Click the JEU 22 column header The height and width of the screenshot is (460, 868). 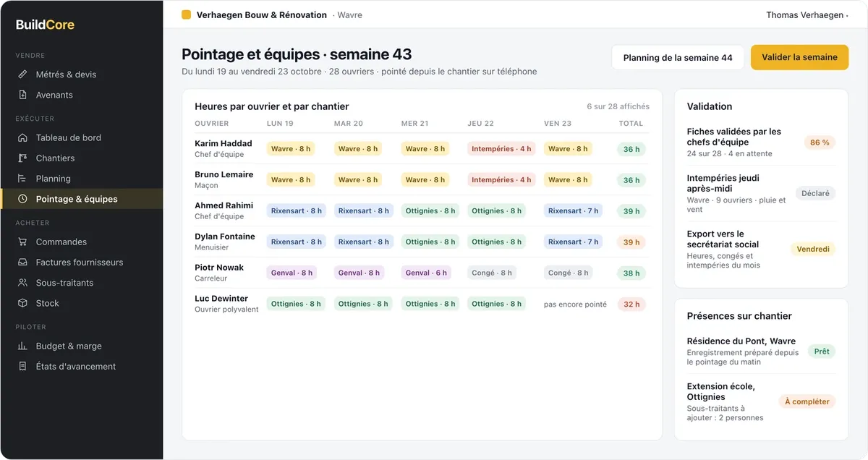[x=481, y=124]
